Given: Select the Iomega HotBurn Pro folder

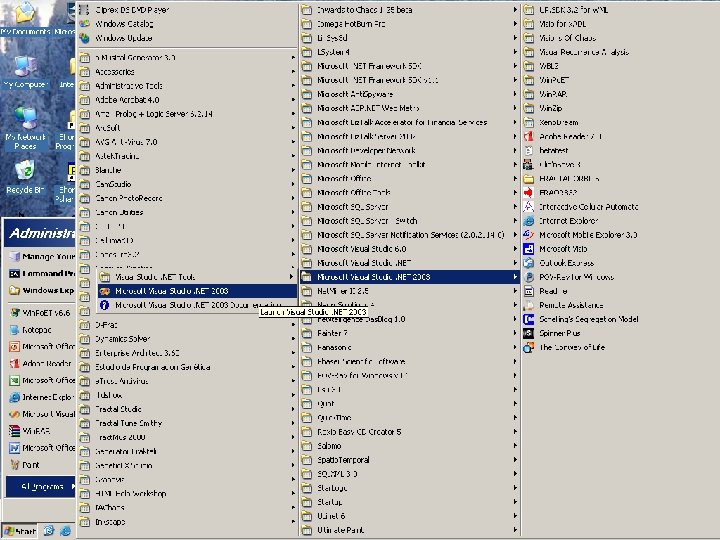Looking at the screenshot, I should (x=409, y=24).
